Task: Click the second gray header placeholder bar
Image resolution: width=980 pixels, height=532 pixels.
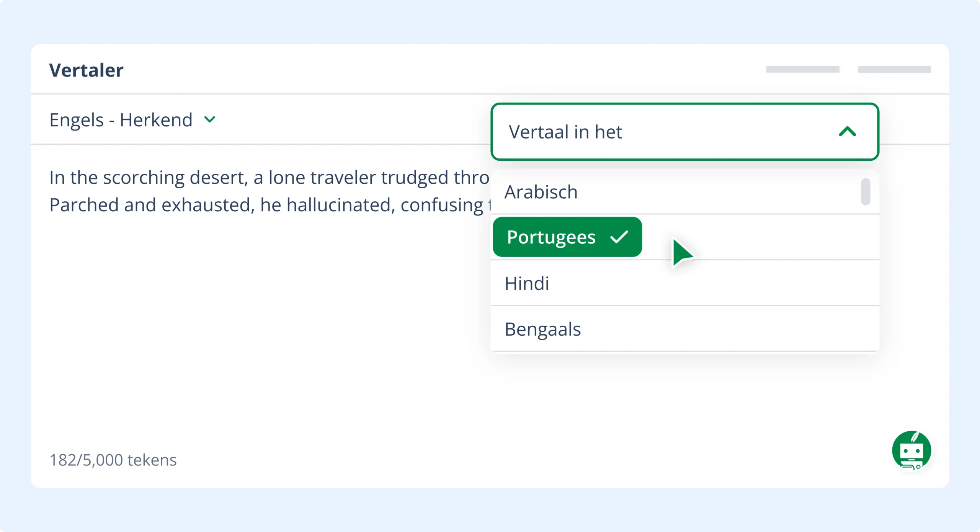Action: (x=894, y=69)
